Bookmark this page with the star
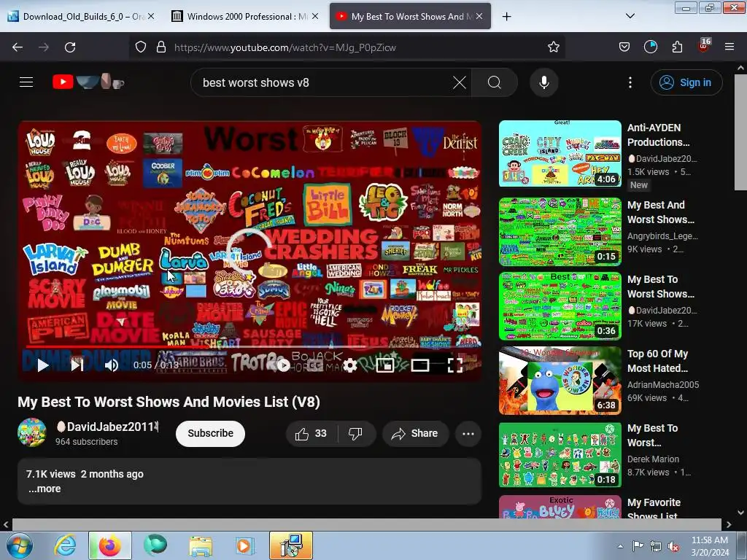The height and width of the screenshot is (560, 747). click(x=553, y=47)
